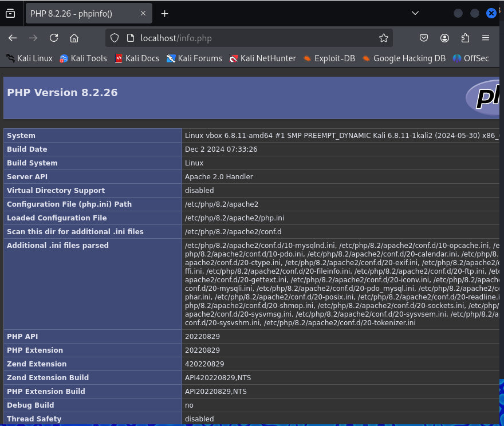Select the PHP 8.2.26 - phpinfo() tab
This screenshot has width=504, height=426.
[x=89, y=14]
